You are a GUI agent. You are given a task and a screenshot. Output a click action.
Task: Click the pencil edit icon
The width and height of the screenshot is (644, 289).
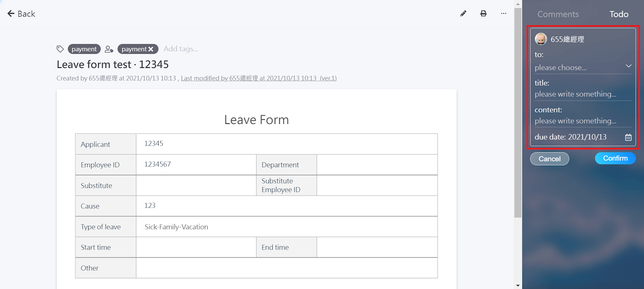[x=463, y=14]
